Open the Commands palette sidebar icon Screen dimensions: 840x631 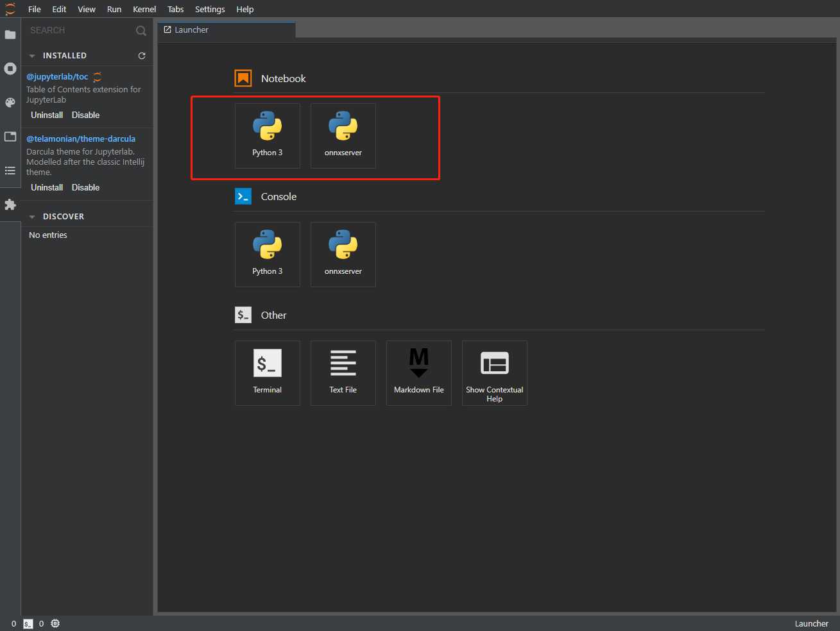tap(10, 103)
